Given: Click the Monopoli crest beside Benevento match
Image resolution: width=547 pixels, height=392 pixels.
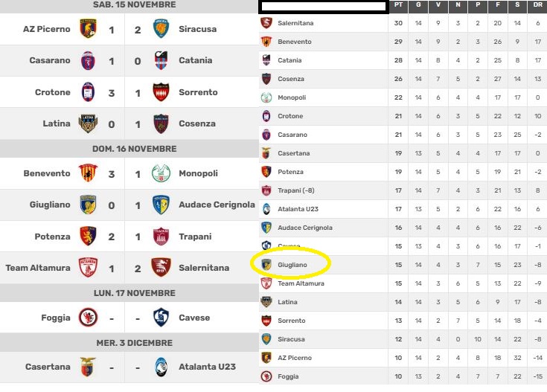Looking at the screenshot, I should click(x=161, y=173).
